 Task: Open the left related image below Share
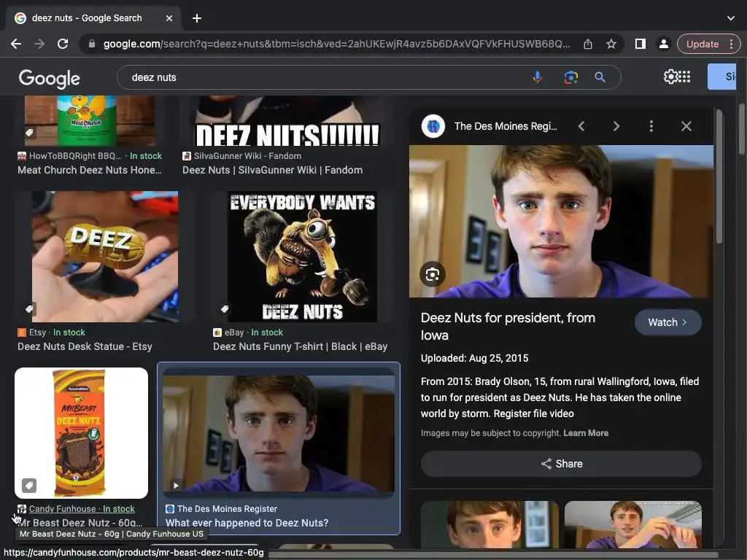pos(489,524)
